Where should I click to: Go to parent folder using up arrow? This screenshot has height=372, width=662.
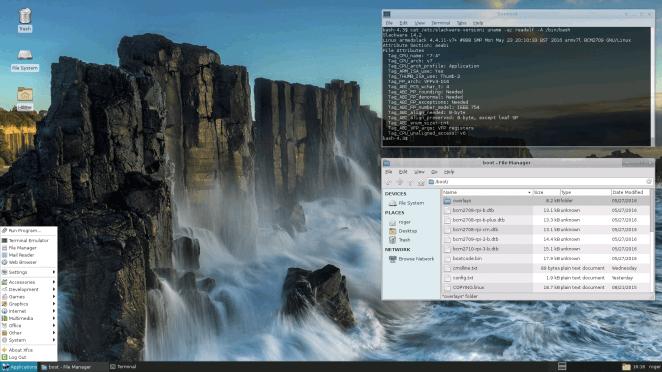click(x=410, y=182)
